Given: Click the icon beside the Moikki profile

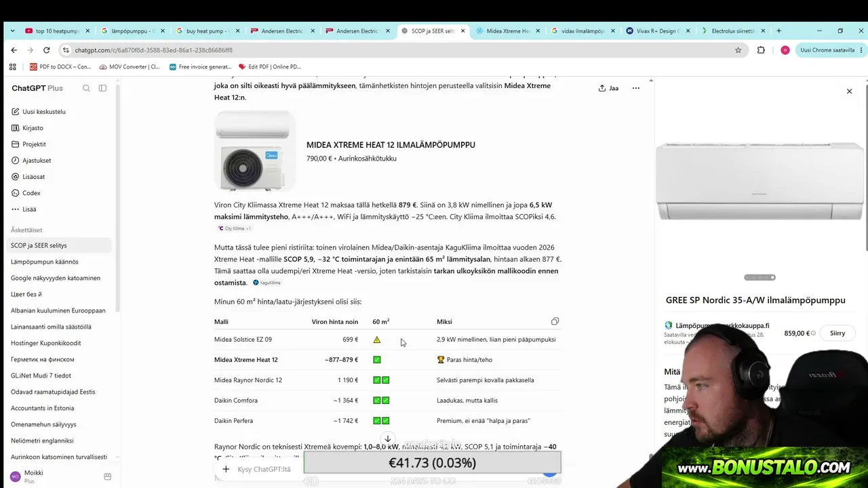Looking at the screenshot, I should click(x=107, y=476).
